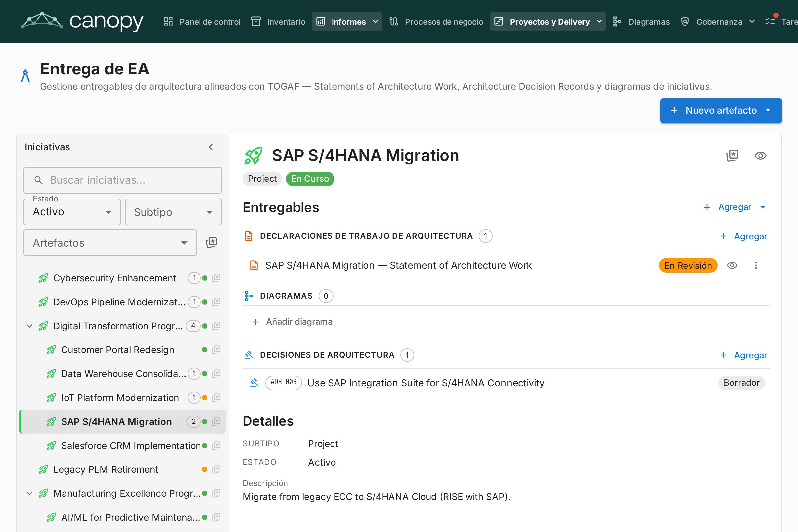Open the Subtipo filter dropdown
Image resolution: width=798 pixels, height=532 pixels.
173,212
